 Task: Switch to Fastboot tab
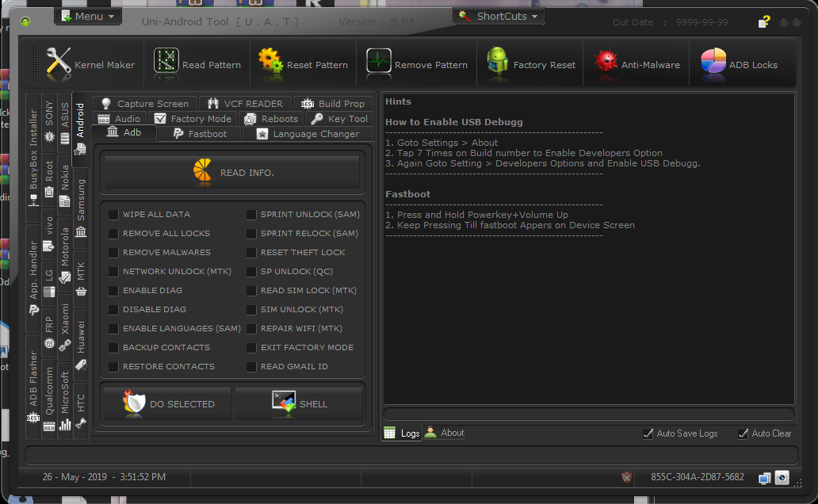[x=199, y=134]
